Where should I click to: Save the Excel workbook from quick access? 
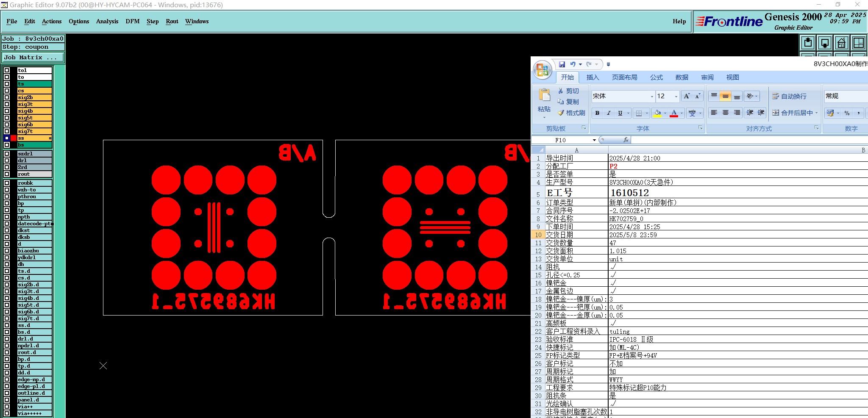[562, 64]
